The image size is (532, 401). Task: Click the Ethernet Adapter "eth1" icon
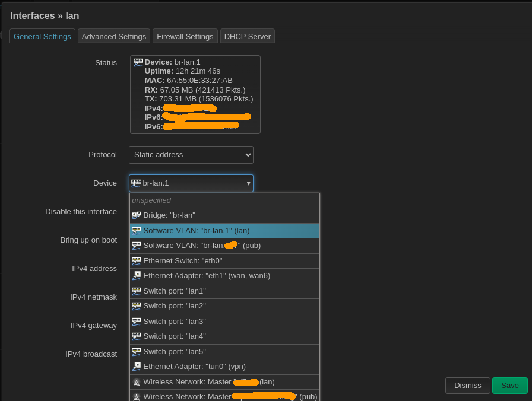coord(137,275)
